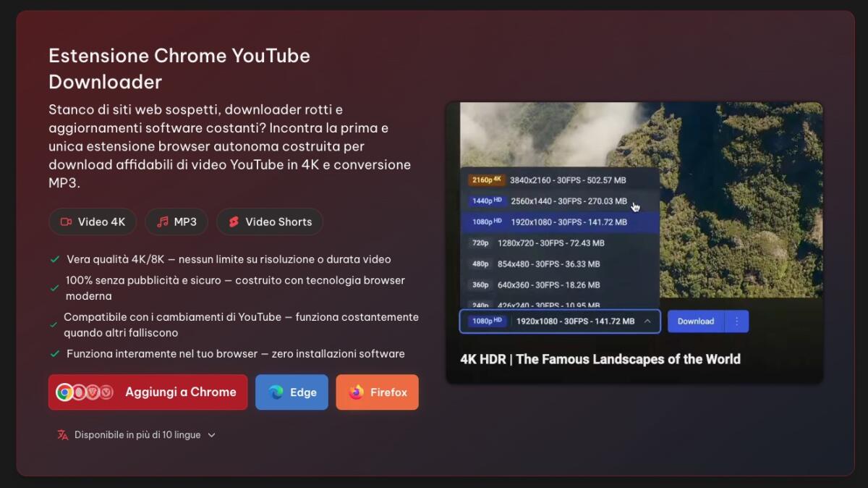
Task: Click the Video Shorts icon
Action: point(232,222)
